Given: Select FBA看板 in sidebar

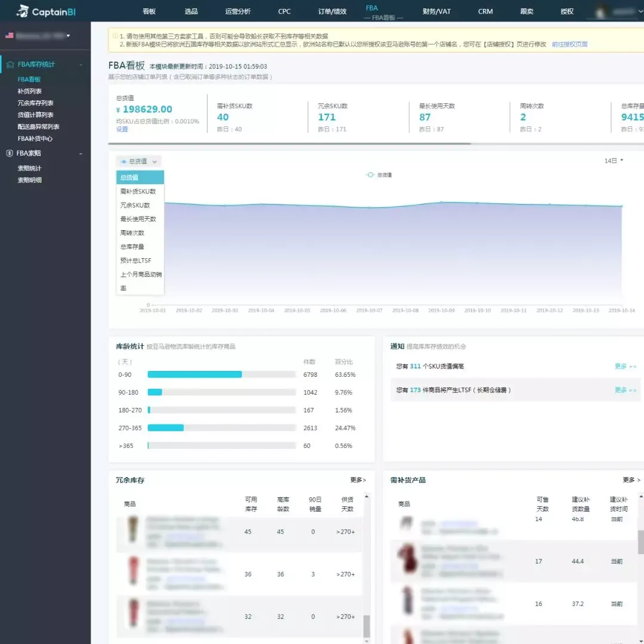Looking at the screenshot, I should coord(29,79).
